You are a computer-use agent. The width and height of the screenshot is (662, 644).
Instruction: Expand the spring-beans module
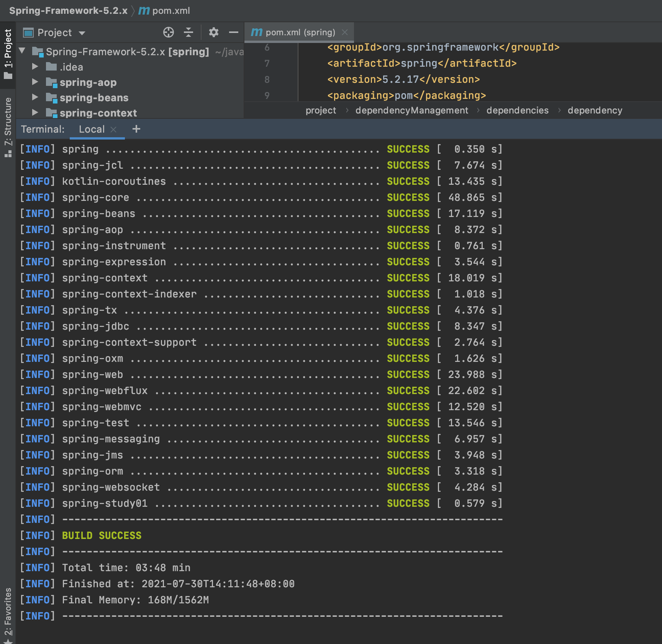[x=35, y=97]
